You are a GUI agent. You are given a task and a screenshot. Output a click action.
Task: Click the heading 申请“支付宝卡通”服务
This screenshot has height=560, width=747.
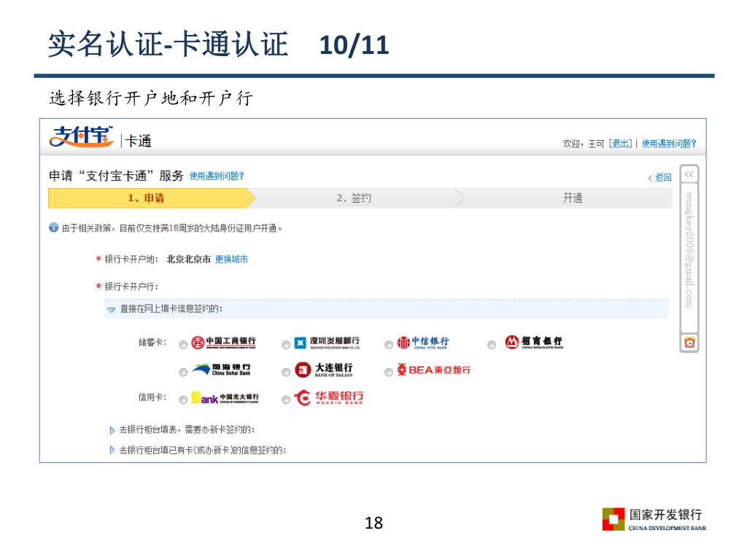pyautogui.click(x=116, y=176)
